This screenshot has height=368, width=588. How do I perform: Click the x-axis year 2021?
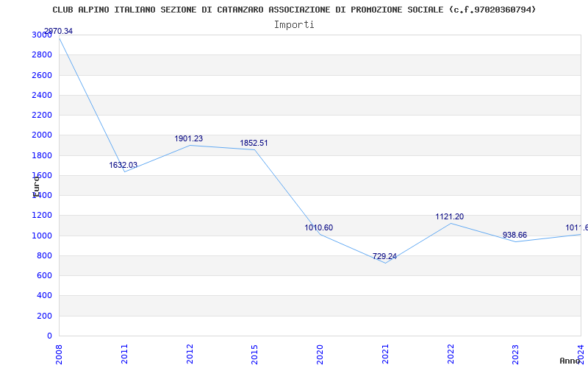[x=385, y=354]
